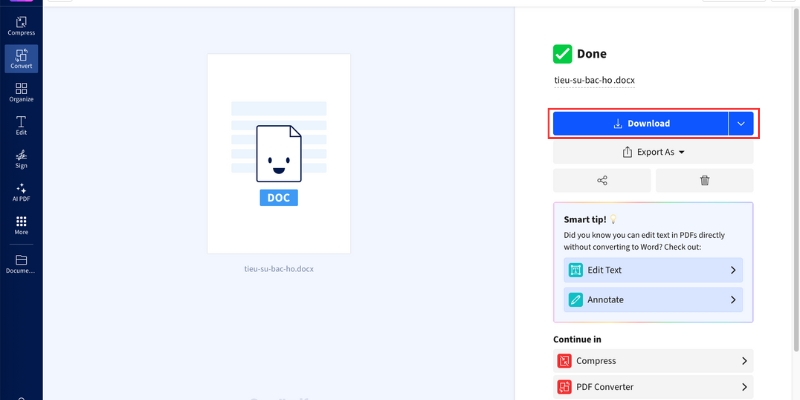
Task: Click the blue Download button
Action: point(641,124)
